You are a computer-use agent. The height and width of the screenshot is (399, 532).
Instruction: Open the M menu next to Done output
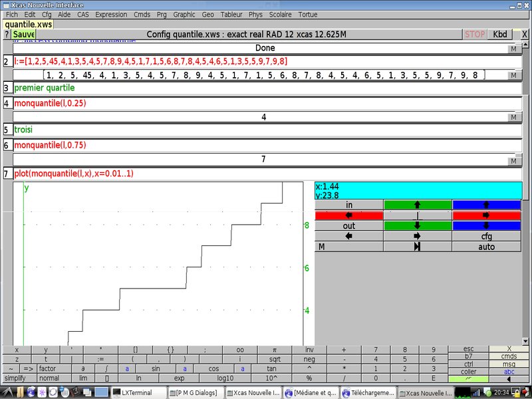pyautogui.click(x=513, y=49)
